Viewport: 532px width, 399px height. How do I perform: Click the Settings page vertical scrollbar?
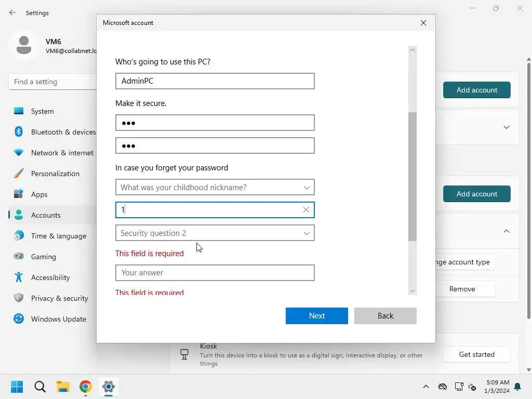pyautogui.click(x=528, y=190)
